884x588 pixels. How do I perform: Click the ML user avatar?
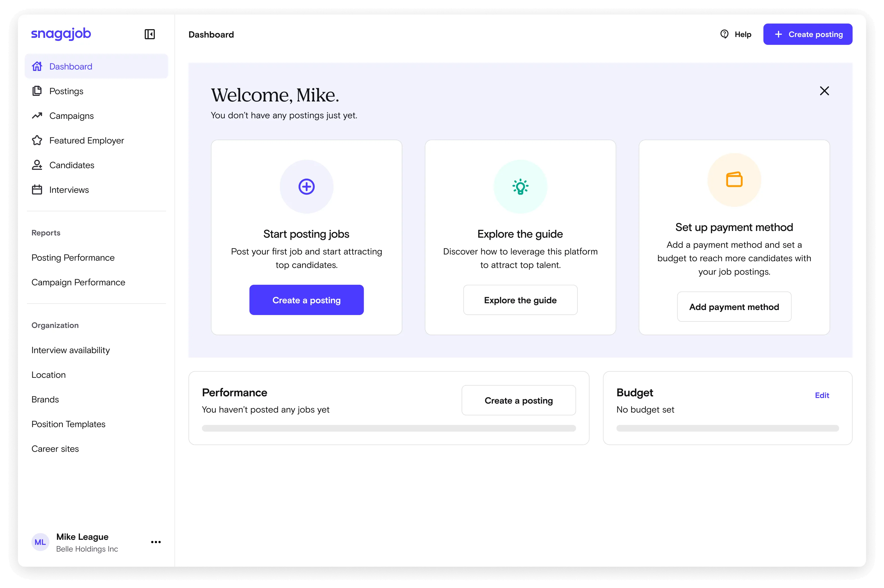click(40, 542)
